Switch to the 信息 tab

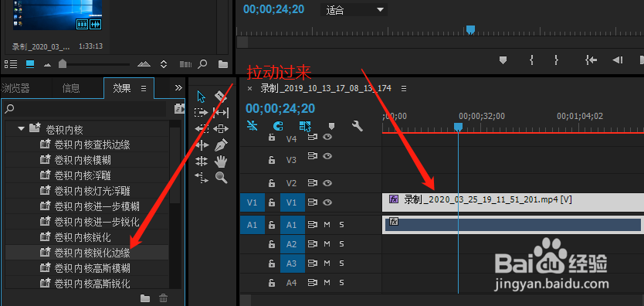(71, 88)
